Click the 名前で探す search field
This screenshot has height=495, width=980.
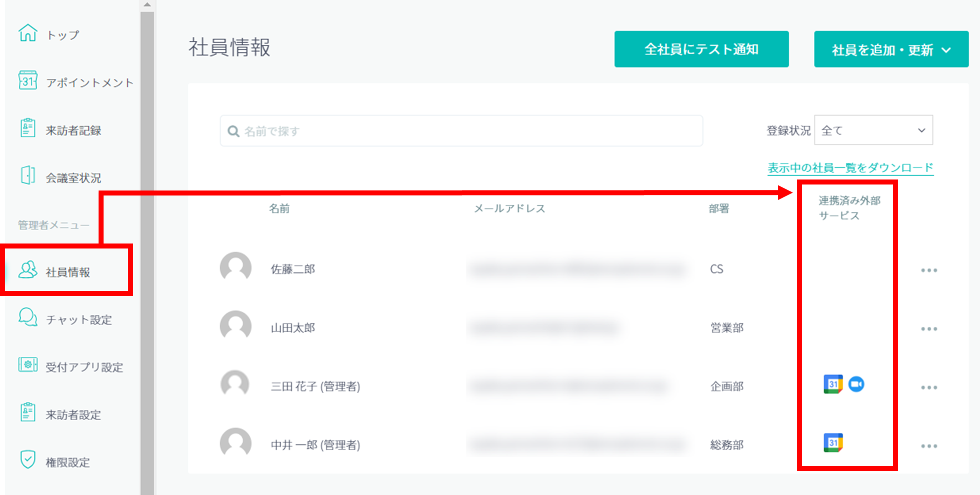461,131
